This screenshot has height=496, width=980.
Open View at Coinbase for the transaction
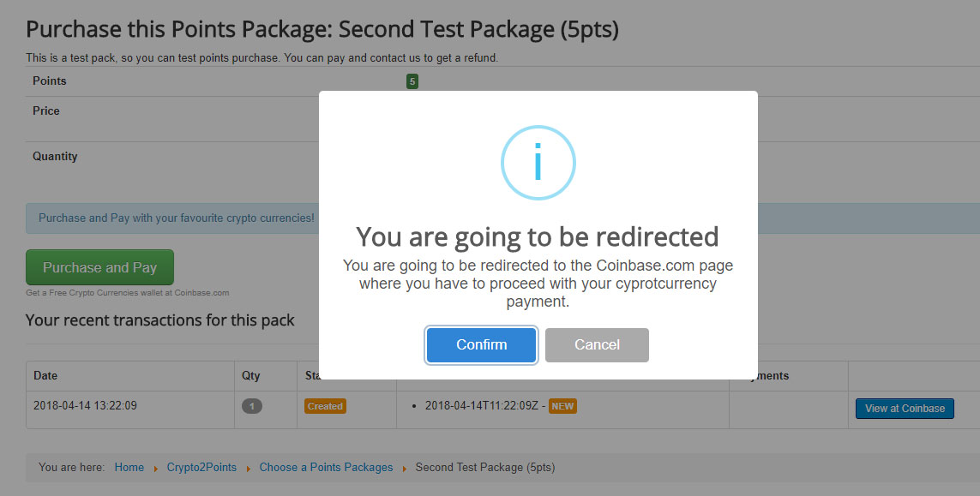[x=905, y=409]
